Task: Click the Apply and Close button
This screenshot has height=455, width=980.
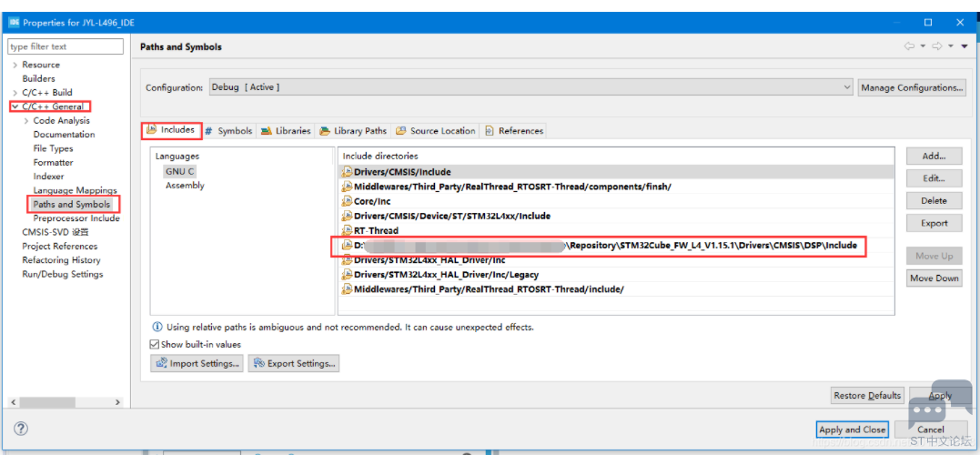Action: click(x=852, y=430)
